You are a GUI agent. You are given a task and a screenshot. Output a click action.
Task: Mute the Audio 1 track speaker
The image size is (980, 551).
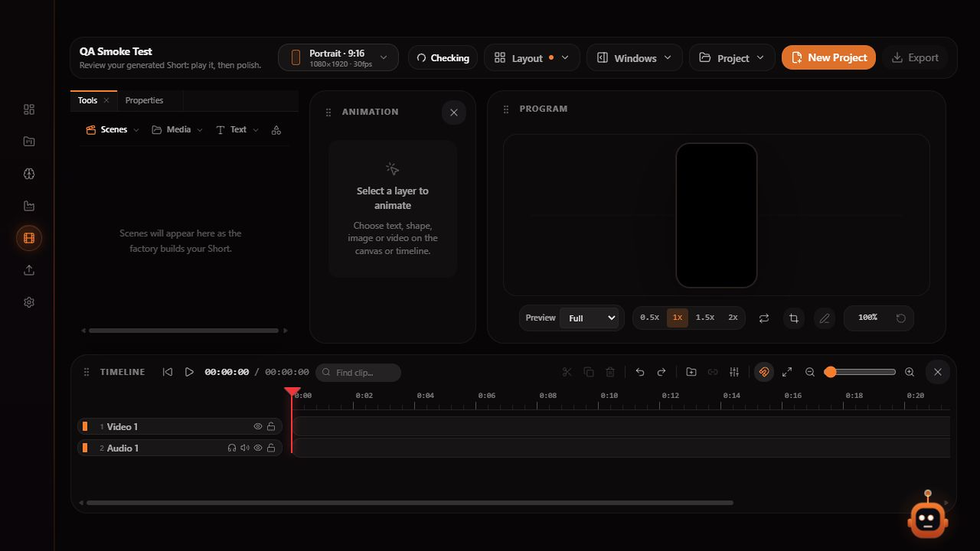pyautogui.click(x=245, y=448)
